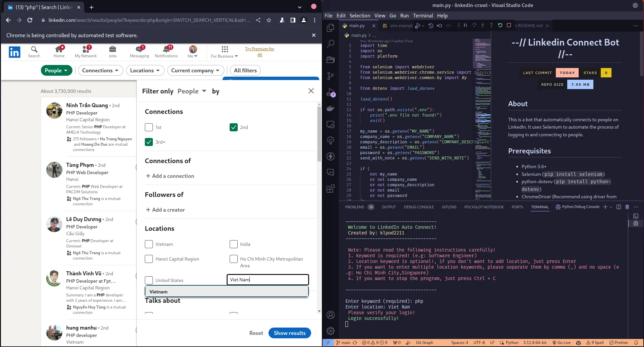Click Show results button
This screenshot has height=347, width=644.
tap(290, 333)
